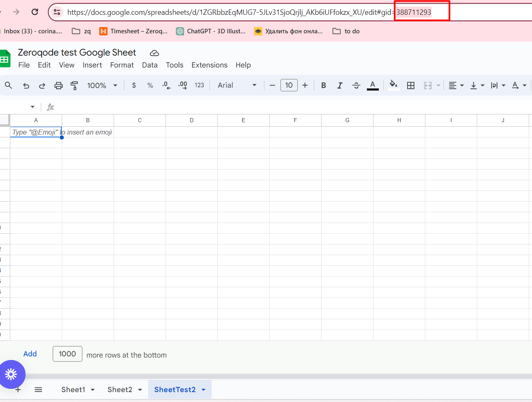Switch to the Sheet1 tab

pyautogui.click(x=73, y=390)
